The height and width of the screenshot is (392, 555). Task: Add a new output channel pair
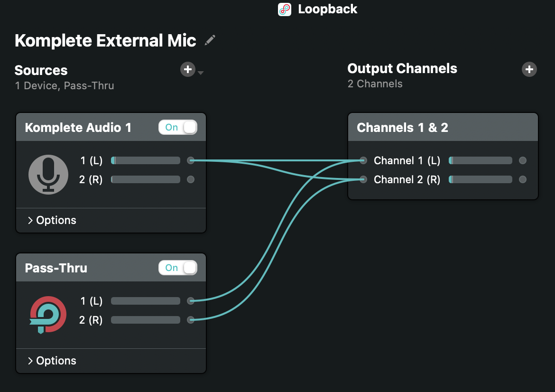(x=529, y=69)
